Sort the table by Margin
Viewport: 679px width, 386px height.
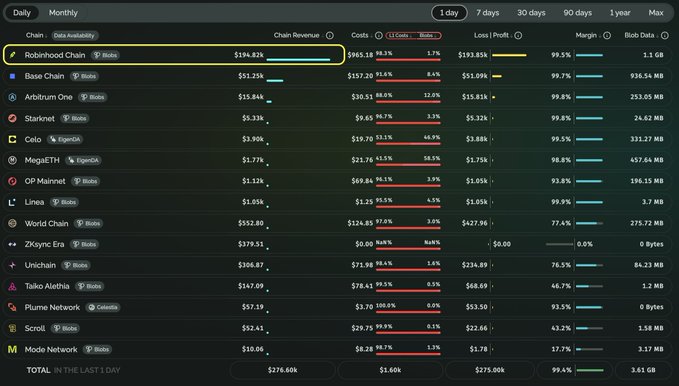(588, 36)
